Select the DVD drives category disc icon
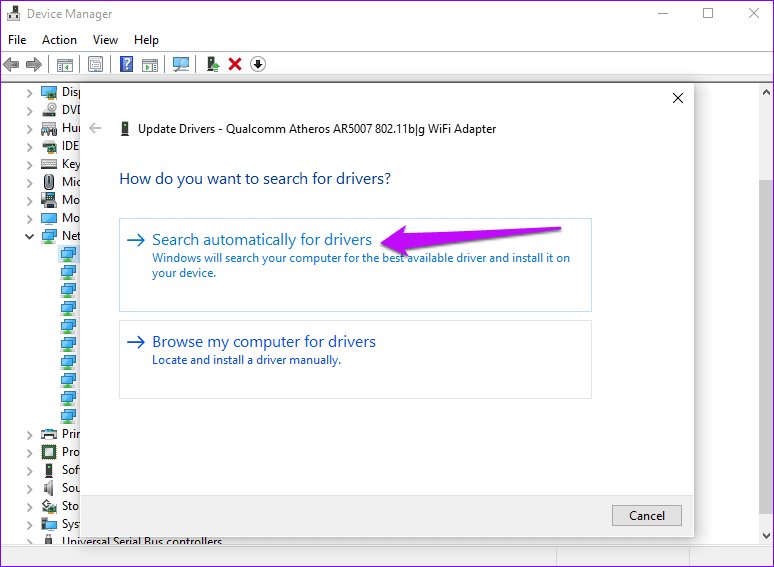This screenshot has width=774, height=567. 49,110
